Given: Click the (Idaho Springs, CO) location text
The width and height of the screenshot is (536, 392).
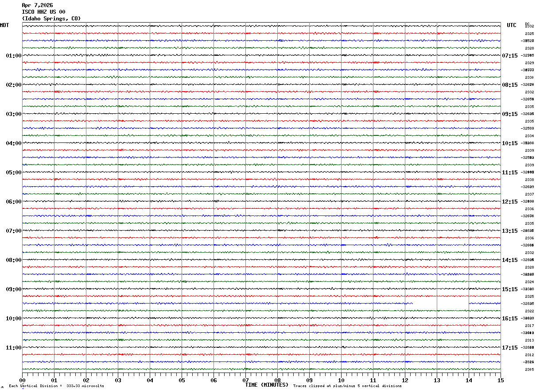Looking at the screenshot, I should (51, 19).
